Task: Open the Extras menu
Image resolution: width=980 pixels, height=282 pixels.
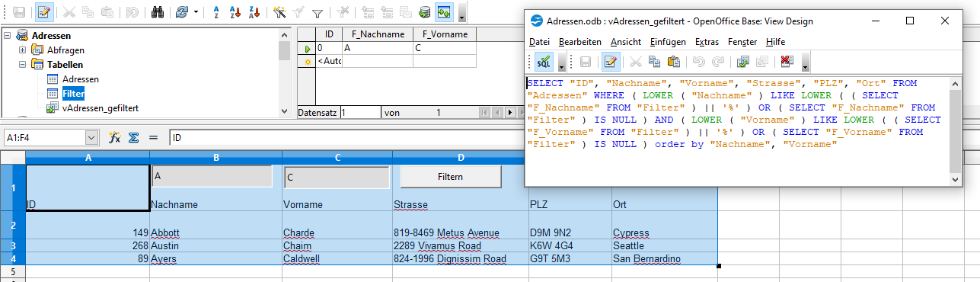Action: click(707, 42)
